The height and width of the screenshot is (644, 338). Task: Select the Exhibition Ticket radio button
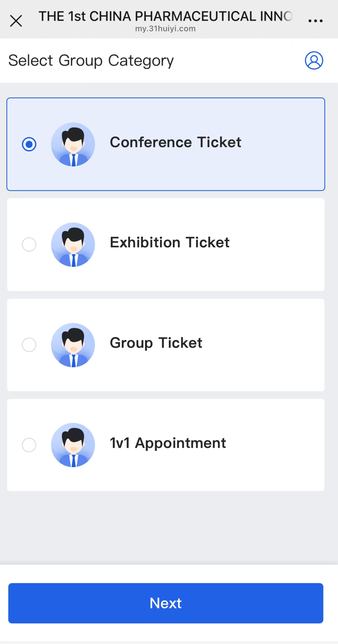[29, 245]
